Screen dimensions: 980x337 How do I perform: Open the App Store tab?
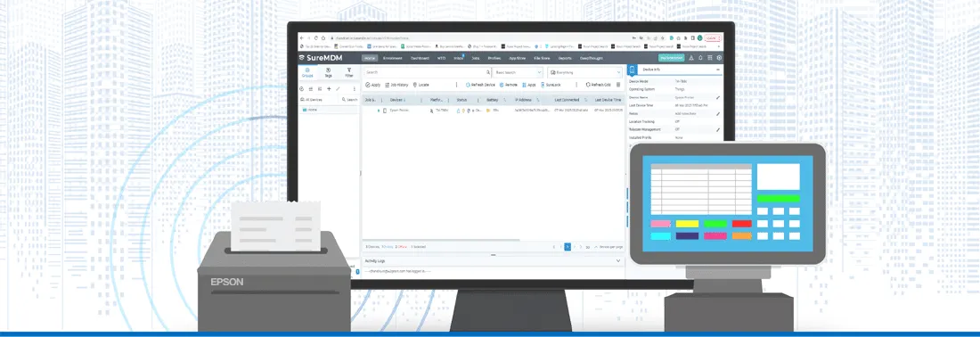[x=518, y=58]
